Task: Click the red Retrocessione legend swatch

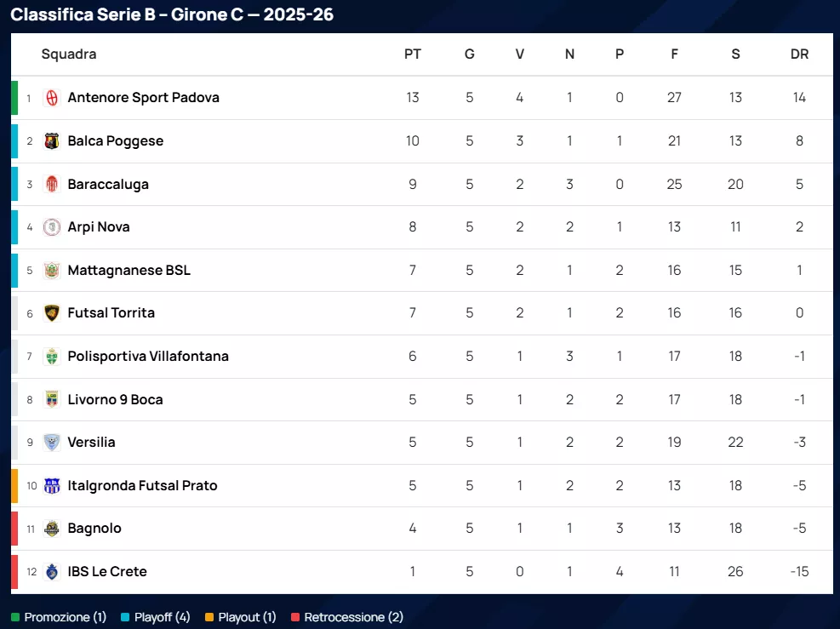Action: tap(295, 617)
